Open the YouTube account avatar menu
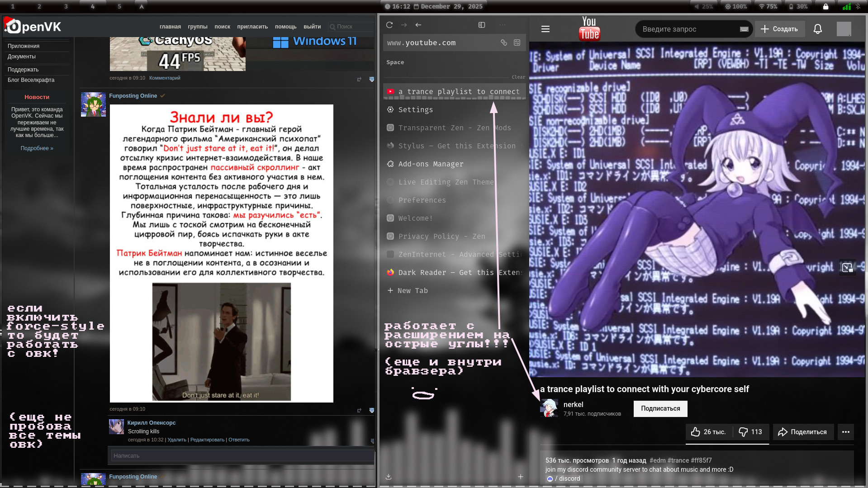 844,29
